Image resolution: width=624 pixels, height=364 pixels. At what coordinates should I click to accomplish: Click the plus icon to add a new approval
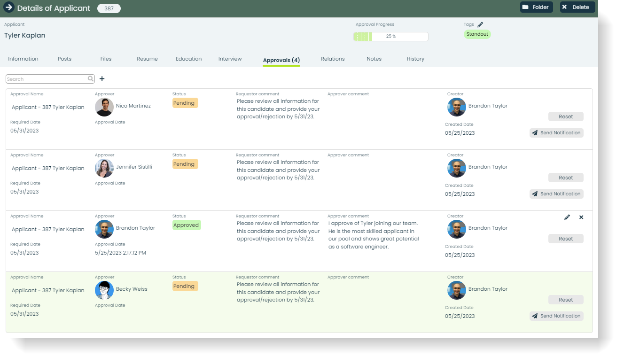(x=102, y=78)
